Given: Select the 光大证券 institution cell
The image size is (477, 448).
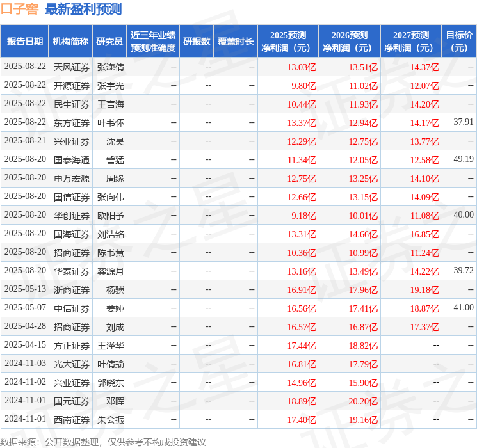Looking at the screenshot, I should pyautogui.click(x=72, y=364).
